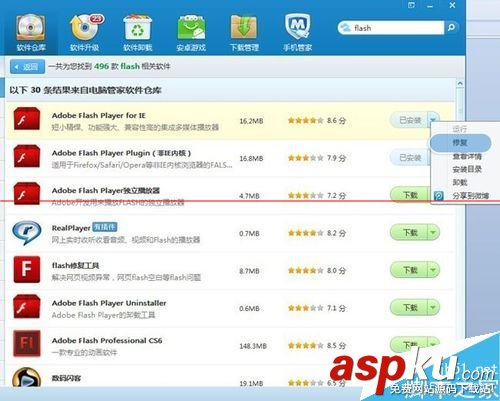Click the window menu icon in title bar
Screen dimensions: 500x401
coord(412,5)
